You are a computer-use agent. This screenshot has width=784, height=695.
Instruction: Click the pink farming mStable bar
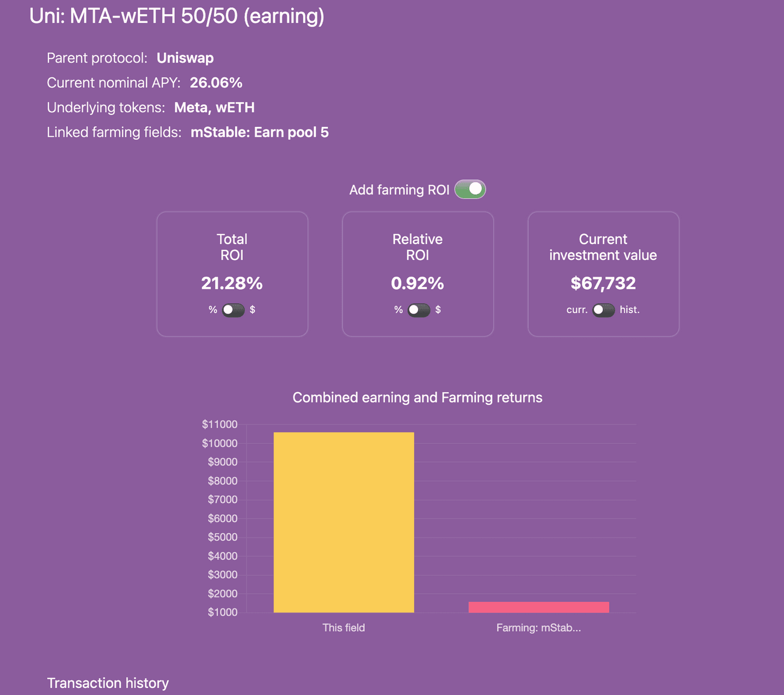click(538, 607)
